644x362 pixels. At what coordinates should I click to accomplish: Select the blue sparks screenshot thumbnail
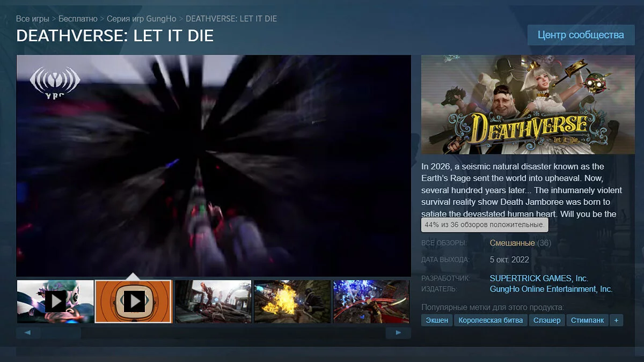pos(372,301)
